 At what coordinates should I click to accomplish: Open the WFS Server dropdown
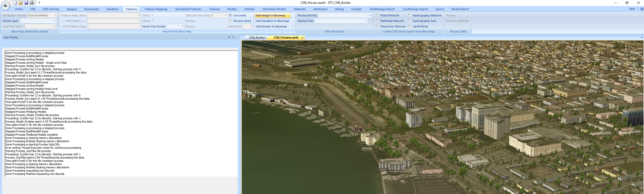pyautogui.click(x=139, y=21)
